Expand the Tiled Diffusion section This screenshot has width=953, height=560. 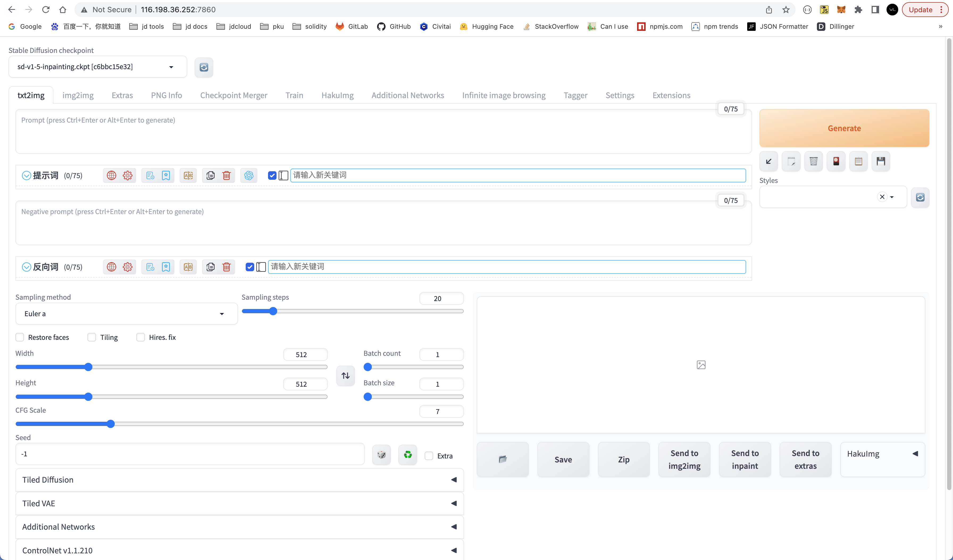pyautogui.click(x=453, y=479)
